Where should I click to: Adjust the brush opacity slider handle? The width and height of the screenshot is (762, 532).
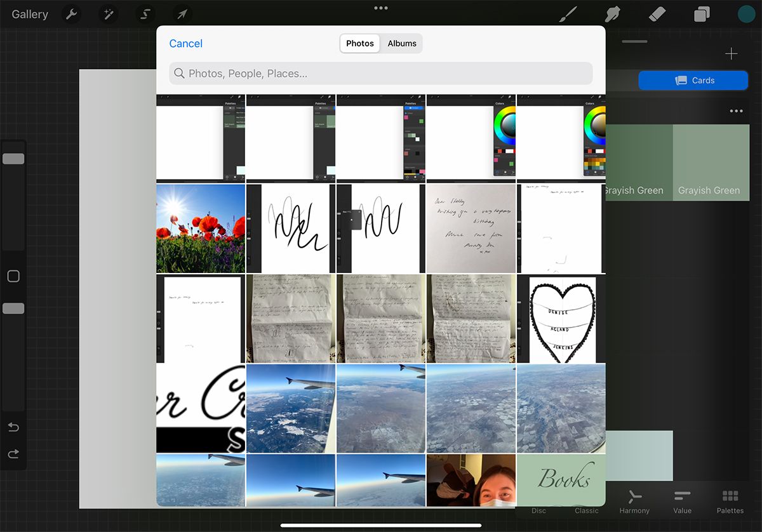click(13, 309)
